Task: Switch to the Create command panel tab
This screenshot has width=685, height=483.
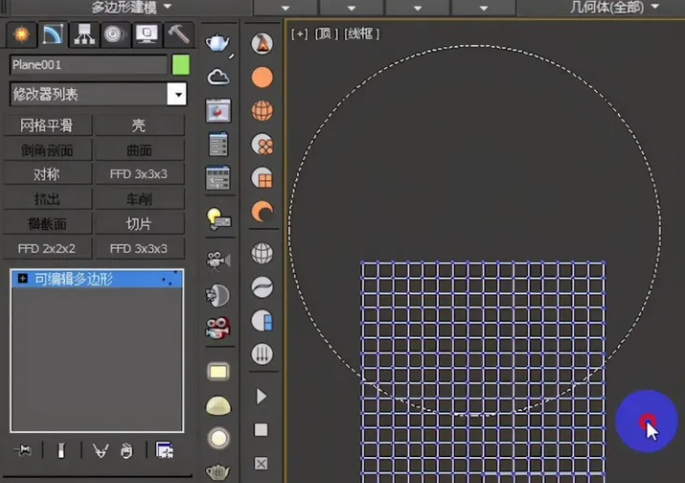Action: (x=20, y=36)
